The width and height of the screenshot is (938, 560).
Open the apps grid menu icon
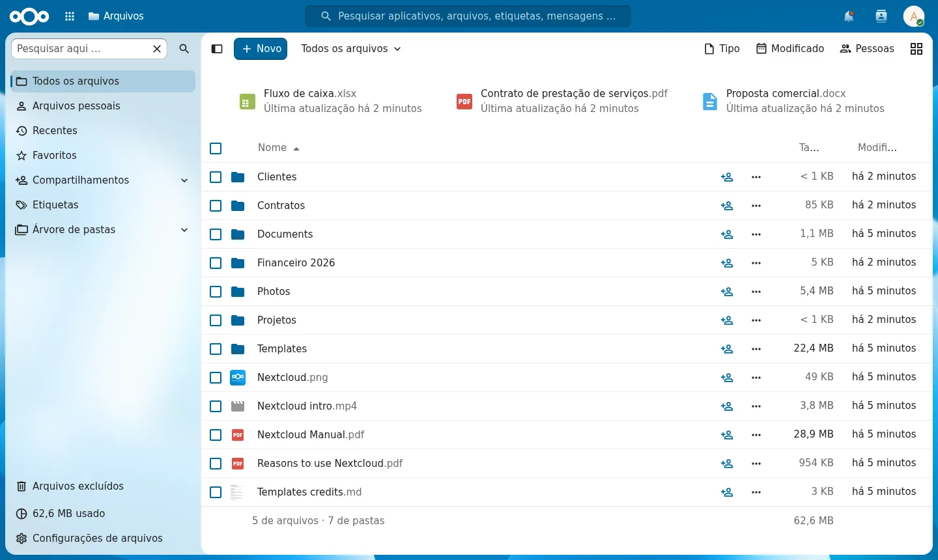click(x=70, y=16)
